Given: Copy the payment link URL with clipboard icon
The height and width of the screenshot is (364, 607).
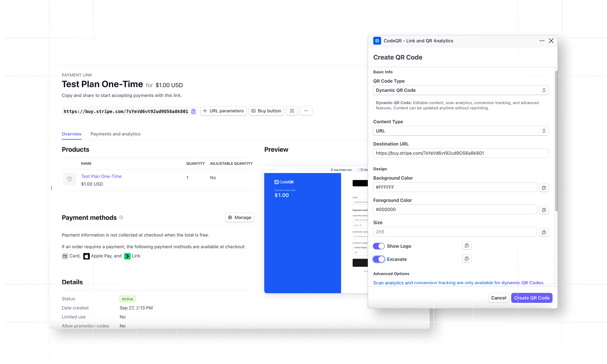Looking at the screenshot, I should (x=193, y=111).
